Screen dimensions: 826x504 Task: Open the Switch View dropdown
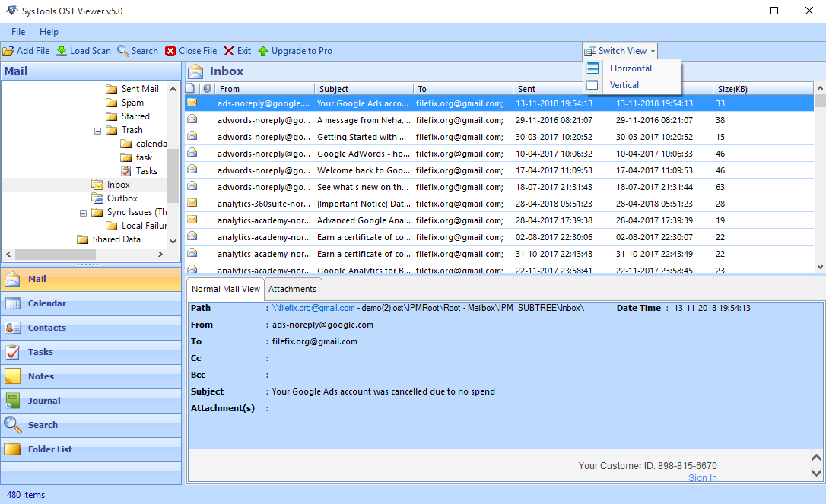[621, 51]
